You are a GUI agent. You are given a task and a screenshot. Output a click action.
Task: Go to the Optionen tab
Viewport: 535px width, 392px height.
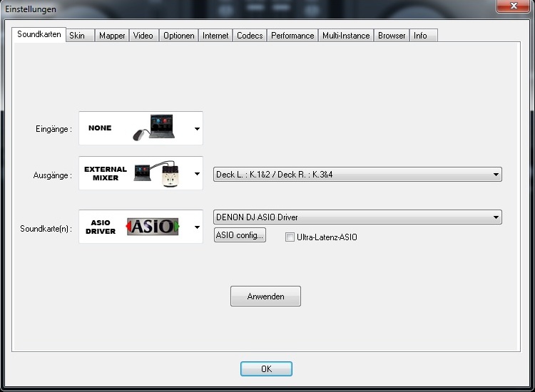tap(179, 36)
